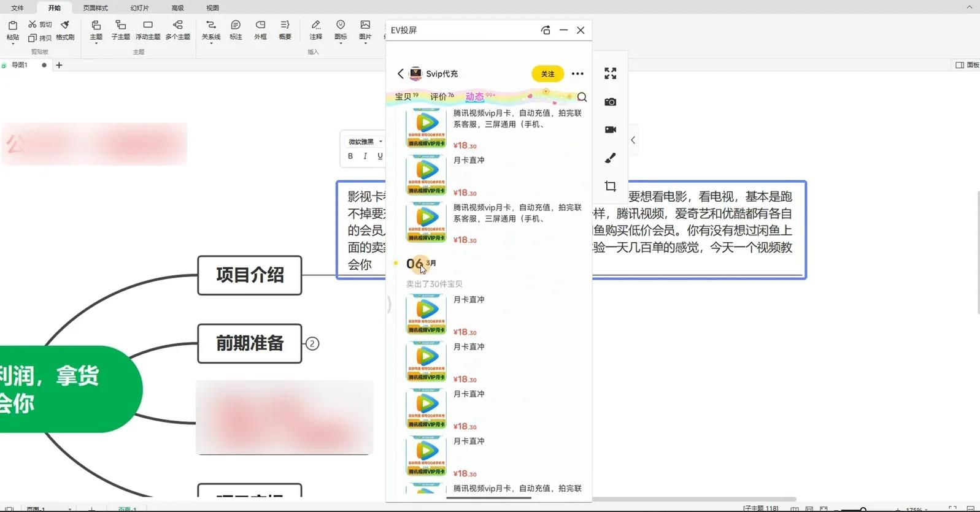
Task: Expand the 前期准备 node counter circle
Action: pos(312,344)
